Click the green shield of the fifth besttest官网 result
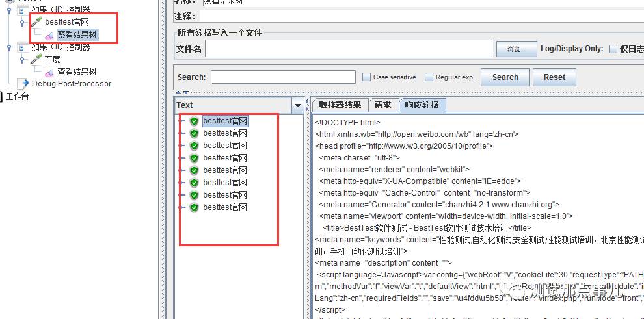Viewport: 644px width, 319px height. pos(195,170)
